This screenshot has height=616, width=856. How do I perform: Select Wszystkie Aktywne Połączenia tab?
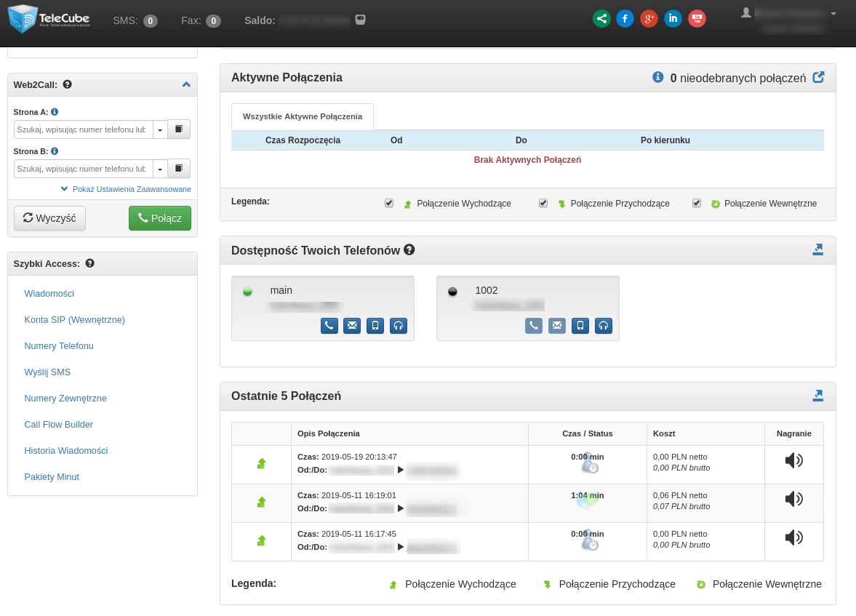(x=302, y=116)
